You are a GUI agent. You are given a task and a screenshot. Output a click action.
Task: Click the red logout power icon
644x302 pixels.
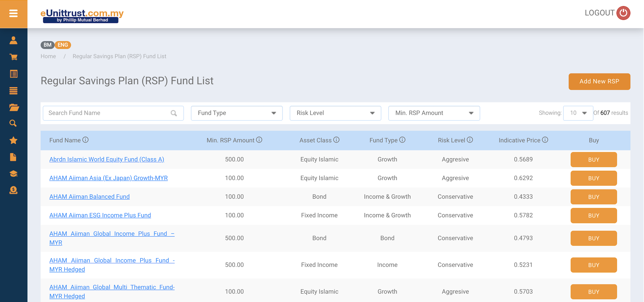point(623,13)
